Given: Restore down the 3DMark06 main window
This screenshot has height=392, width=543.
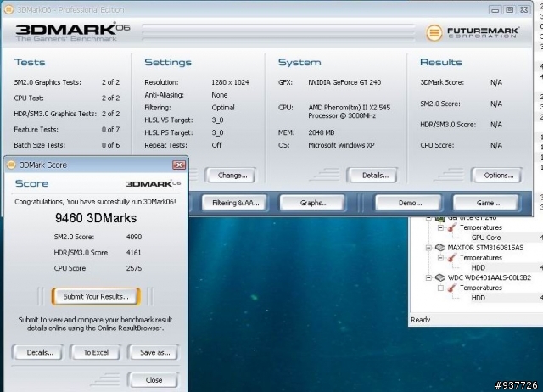Looking at the screenshot, I should pos(509,10).
